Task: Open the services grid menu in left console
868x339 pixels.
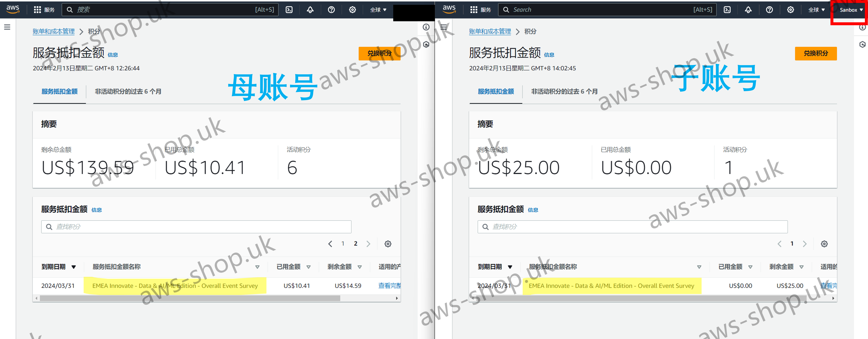Action: tap(37, 10)
